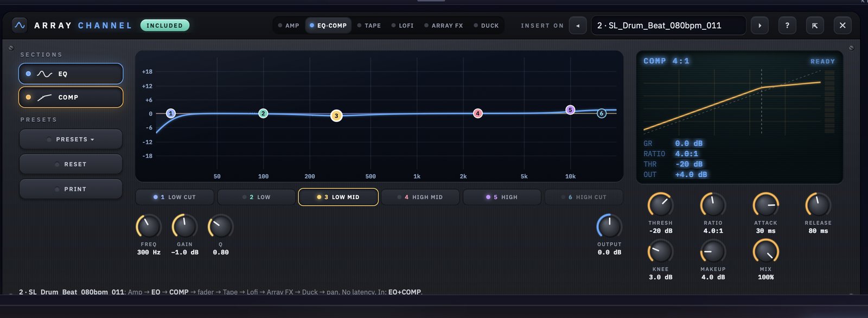868x318 pixels.
Task: Click the FREQ knob
Action: pyautogui.click(x=149, y=226)
